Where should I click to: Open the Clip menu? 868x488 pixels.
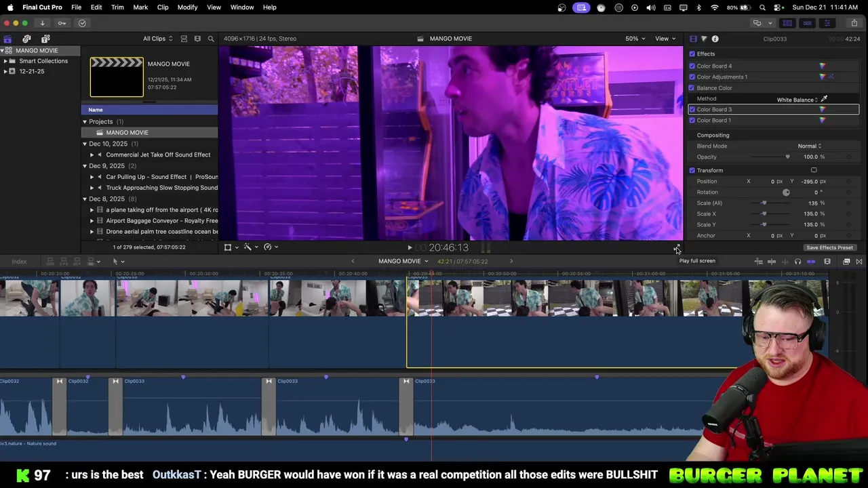pos(163,7)
